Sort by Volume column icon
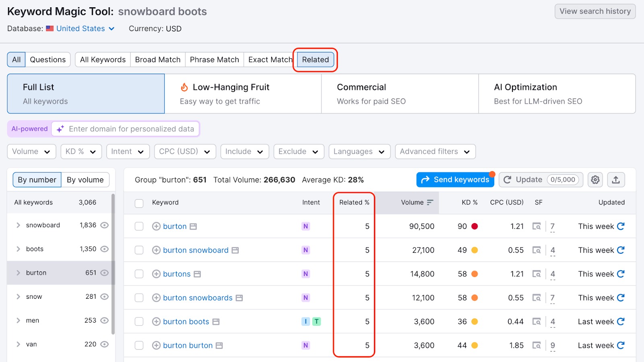The height and width of the screenshot is (362, 644). pyautogui.click(x=430, y=203)
